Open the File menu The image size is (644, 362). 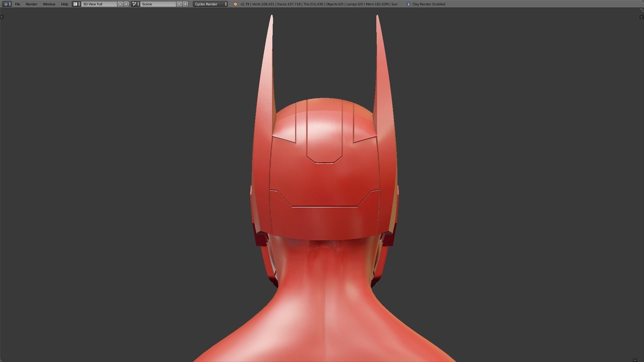tap(17, 4)
